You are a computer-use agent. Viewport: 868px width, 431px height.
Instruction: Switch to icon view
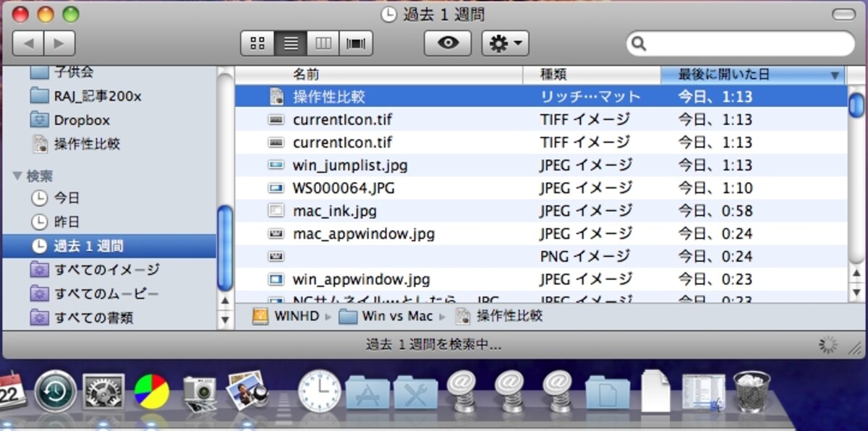(257, 43)
